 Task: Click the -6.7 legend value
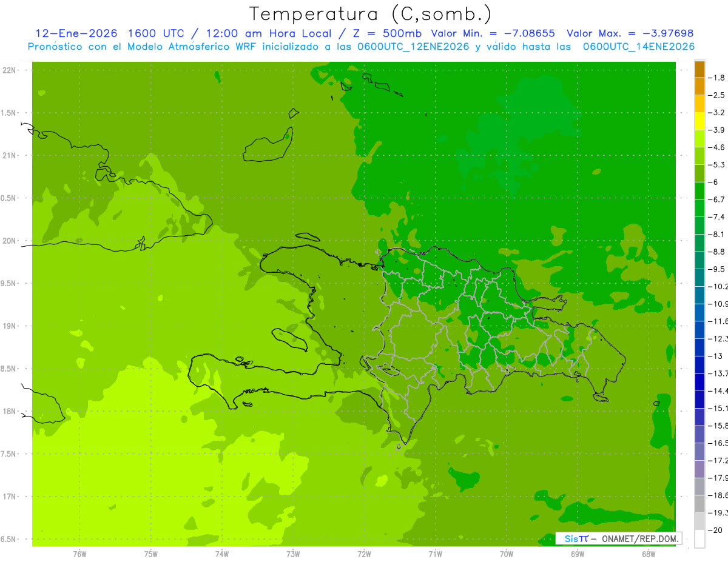point(717,199)
